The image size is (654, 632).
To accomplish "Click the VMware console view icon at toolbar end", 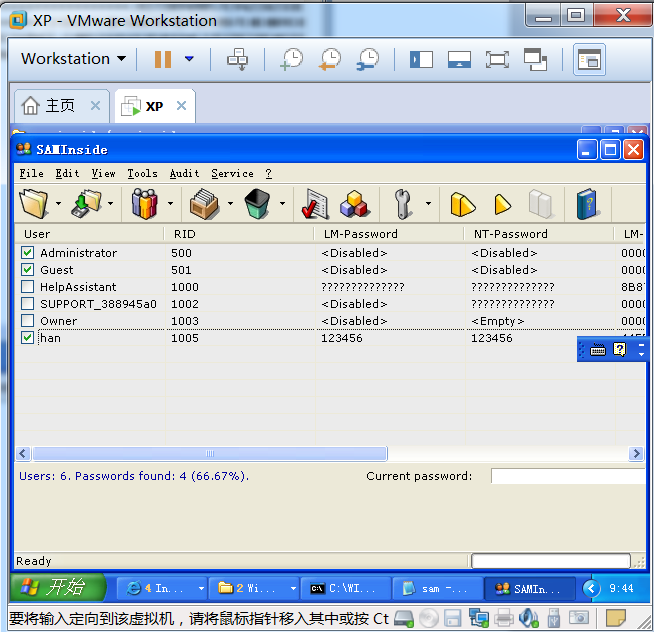I will 589,59.
